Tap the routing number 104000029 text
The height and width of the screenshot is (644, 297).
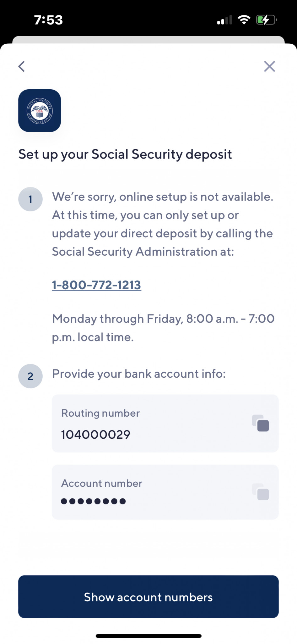point(96,435)
